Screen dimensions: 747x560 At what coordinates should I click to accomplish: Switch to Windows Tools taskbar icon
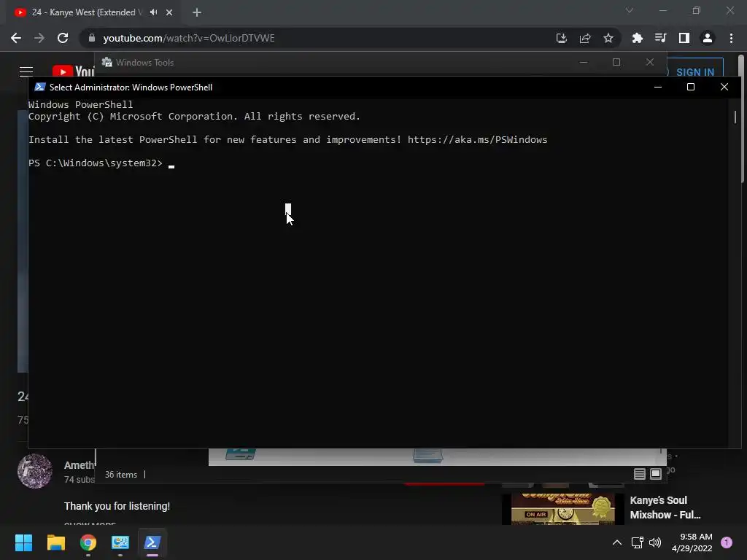coord(120,542)
